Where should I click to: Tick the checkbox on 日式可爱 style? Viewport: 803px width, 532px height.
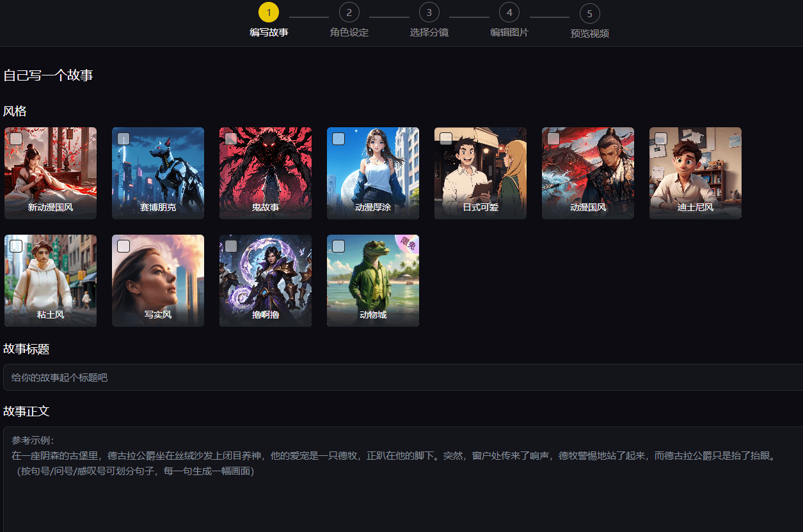coord(446,139)
